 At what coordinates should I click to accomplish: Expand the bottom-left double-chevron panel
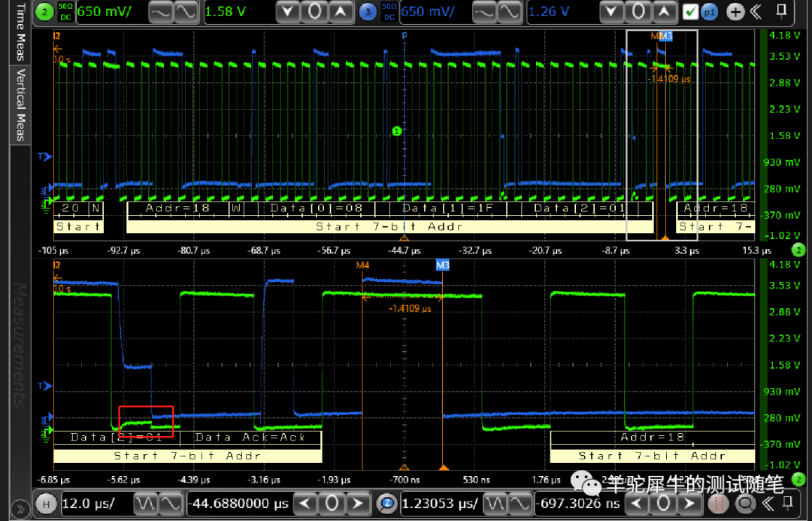coord(19,509)
